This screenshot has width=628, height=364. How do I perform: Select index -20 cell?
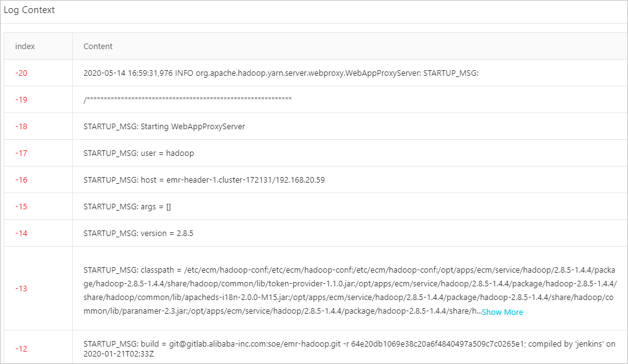[22, 73]
